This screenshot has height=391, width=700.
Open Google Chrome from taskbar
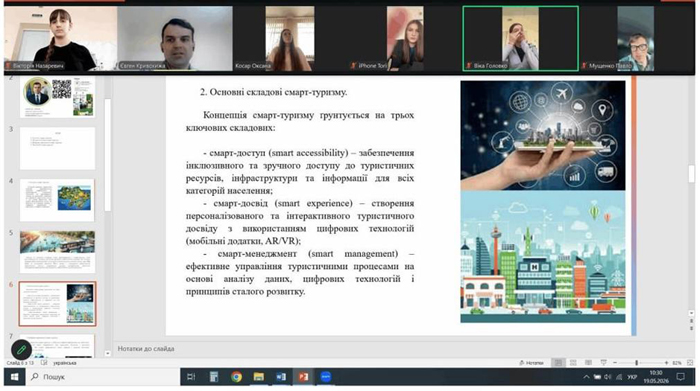pyautogui.click(x=237, y=377)
